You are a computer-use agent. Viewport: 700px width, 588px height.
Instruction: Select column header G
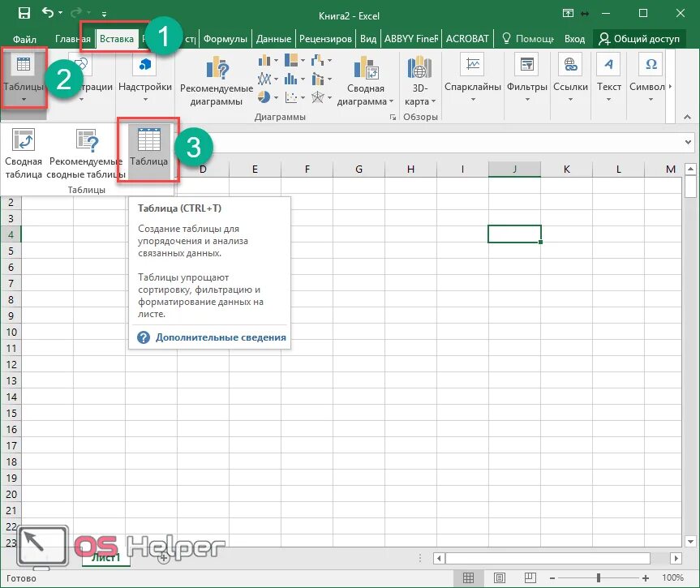[359, 170]
